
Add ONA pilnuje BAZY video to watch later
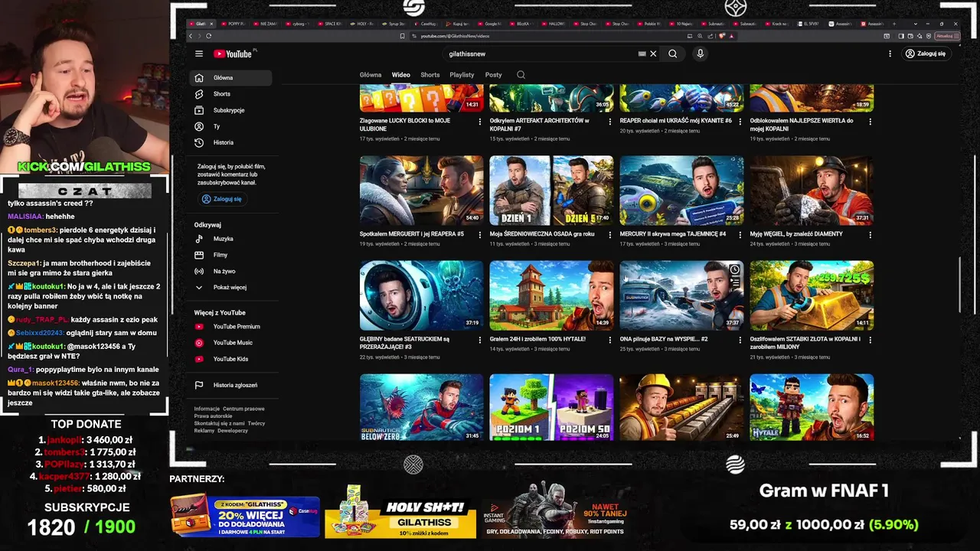734,269
